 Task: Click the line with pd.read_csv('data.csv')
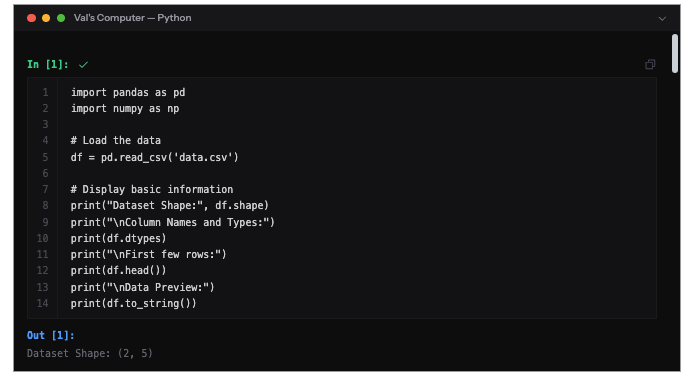[x=155, y=157]
